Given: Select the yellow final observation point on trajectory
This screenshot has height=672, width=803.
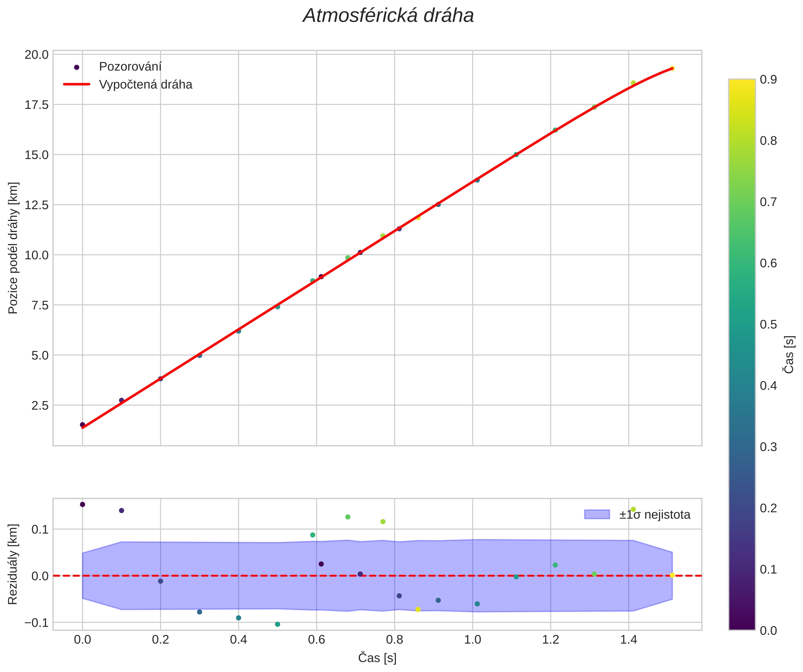Looking at the screenshot, I should point(672,68).
